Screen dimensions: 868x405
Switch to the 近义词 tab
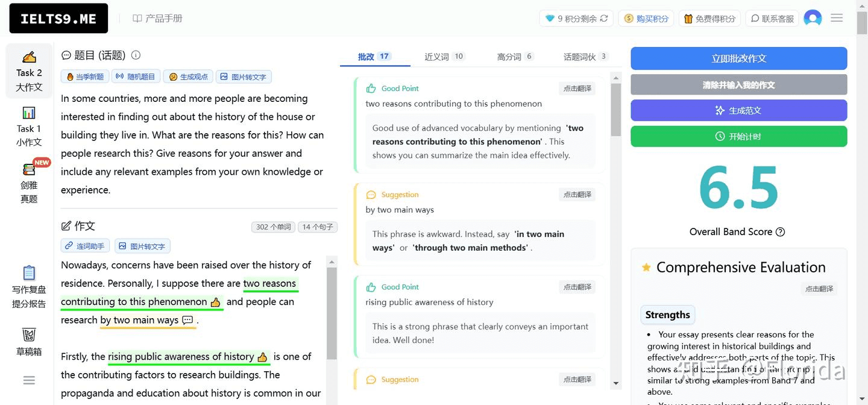[x=444, y=57]
